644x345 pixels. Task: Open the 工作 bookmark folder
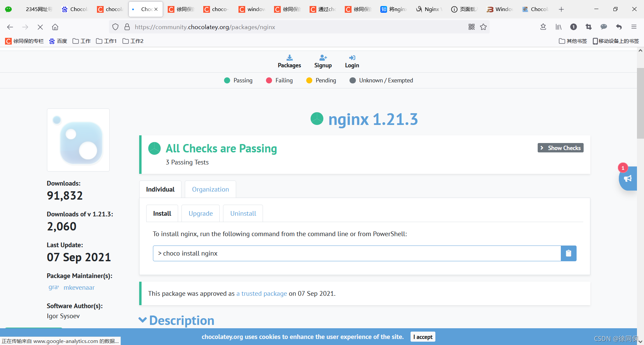coord(82,41)
